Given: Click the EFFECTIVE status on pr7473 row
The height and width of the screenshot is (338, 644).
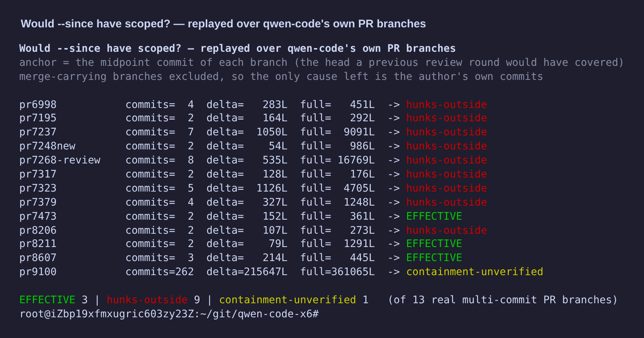Looking at the screenshot, I should (434, 216).
